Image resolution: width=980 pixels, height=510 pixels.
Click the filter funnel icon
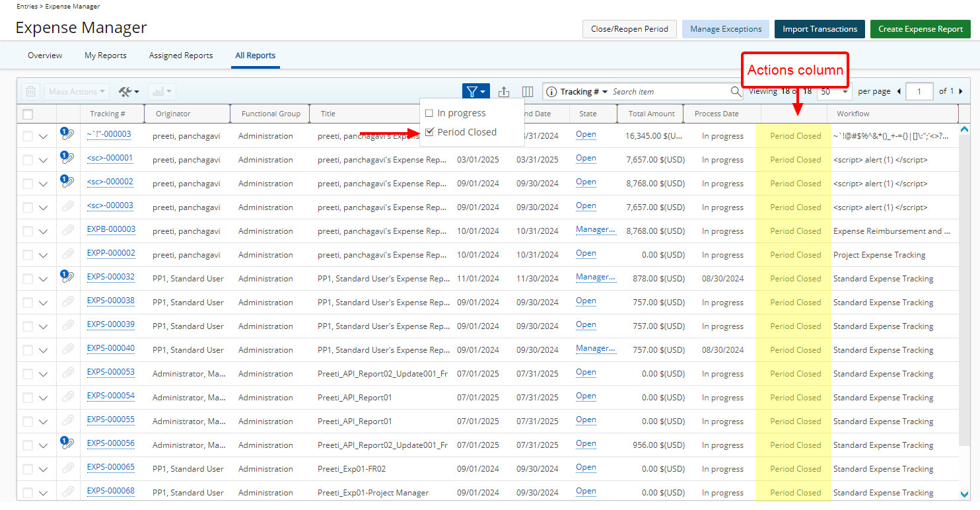click(x=472, y=92)
